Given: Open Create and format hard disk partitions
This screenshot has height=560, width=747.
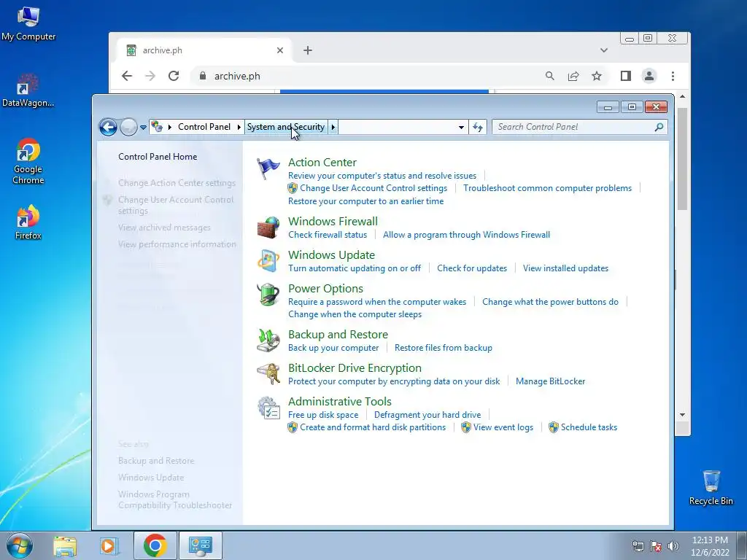Looking at the screenshot, I should coord(373,427).
